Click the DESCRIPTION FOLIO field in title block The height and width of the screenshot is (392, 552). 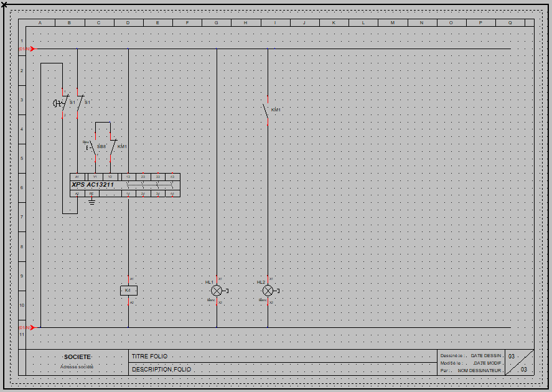tap(283, 369)
